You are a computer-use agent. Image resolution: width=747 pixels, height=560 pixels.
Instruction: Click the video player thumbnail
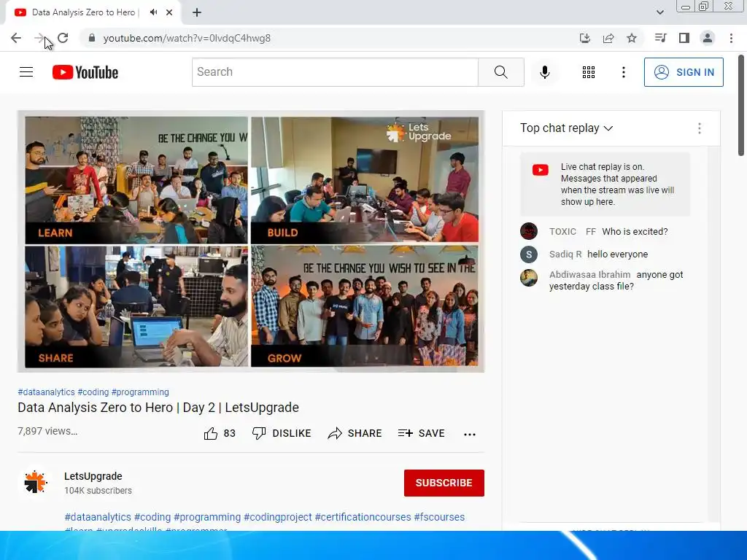[251, 241]
